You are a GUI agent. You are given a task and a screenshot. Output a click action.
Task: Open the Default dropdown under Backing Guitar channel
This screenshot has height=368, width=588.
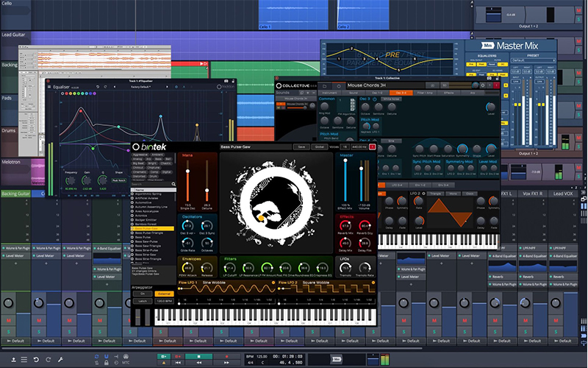[15, 341]
